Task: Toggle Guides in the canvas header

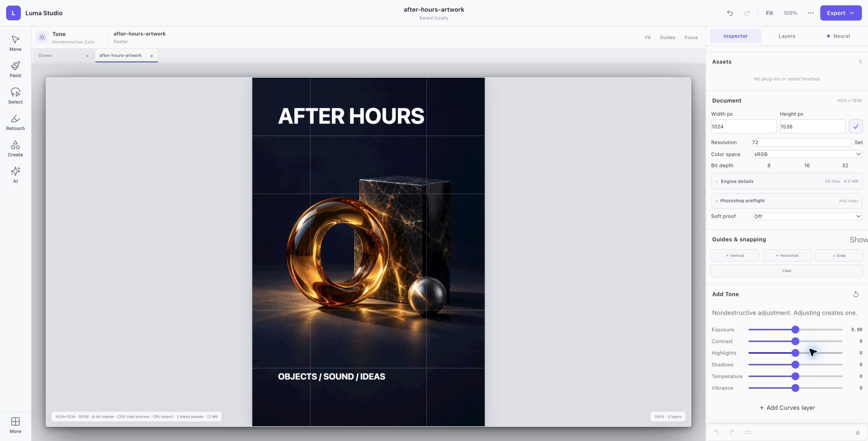Action: pyautogui.click(x=667, y=38)
